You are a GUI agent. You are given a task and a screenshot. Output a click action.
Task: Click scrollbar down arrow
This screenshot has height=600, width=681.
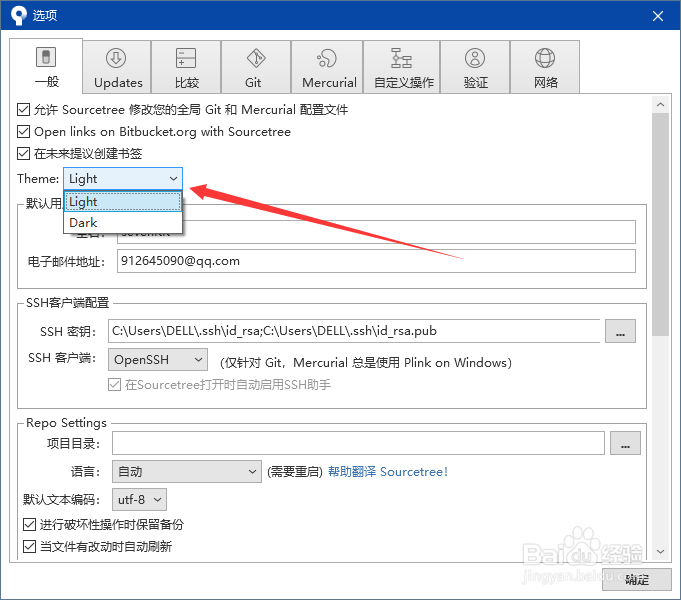click(x=661, y=552)
